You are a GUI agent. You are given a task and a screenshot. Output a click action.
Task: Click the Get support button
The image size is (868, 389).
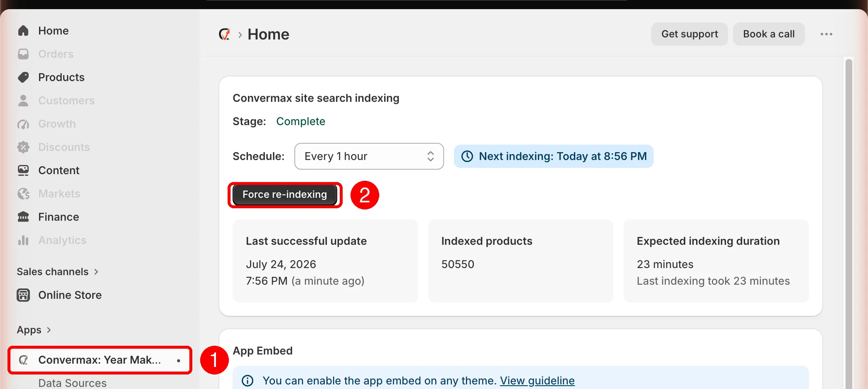[x=689, y=34]
